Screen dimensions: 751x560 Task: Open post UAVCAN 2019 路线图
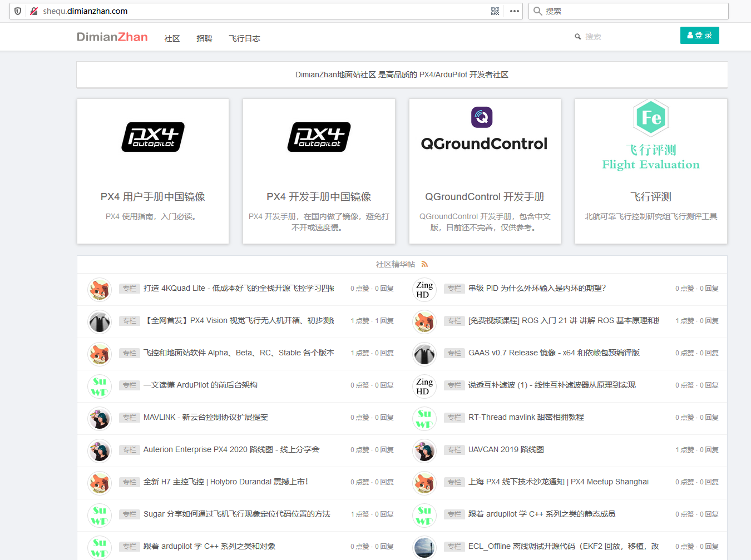point(506,450)
